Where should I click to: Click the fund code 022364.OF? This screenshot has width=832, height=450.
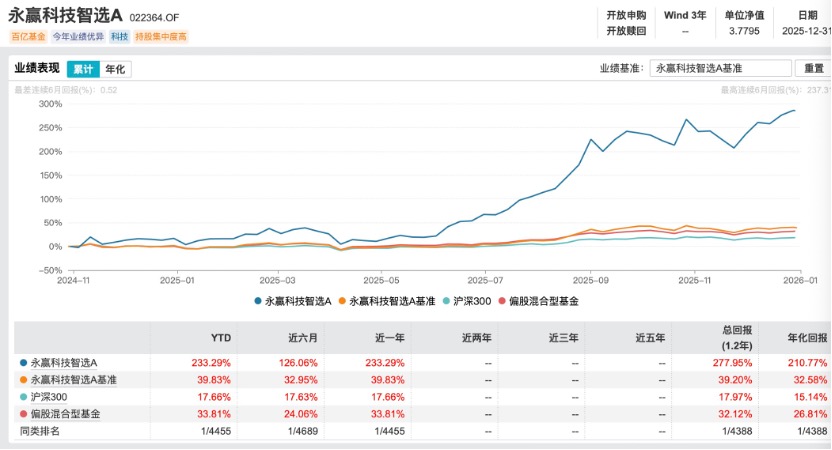155,14
